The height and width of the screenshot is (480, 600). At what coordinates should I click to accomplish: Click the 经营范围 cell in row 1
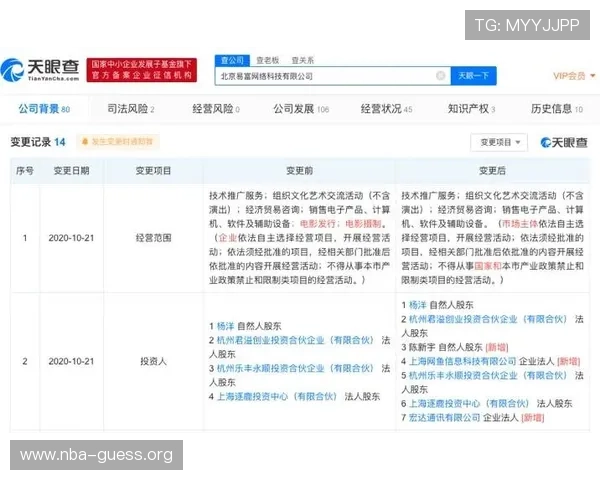(x=153, y=238)
